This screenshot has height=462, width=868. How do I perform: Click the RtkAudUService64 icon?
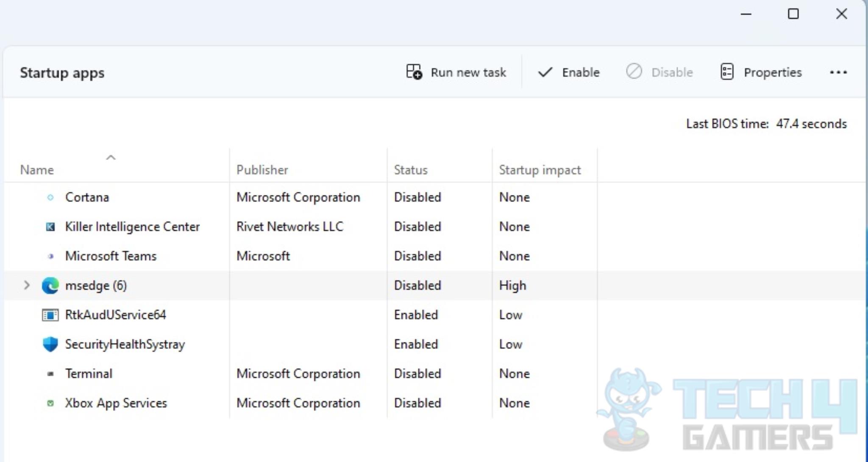coord(50,315)
